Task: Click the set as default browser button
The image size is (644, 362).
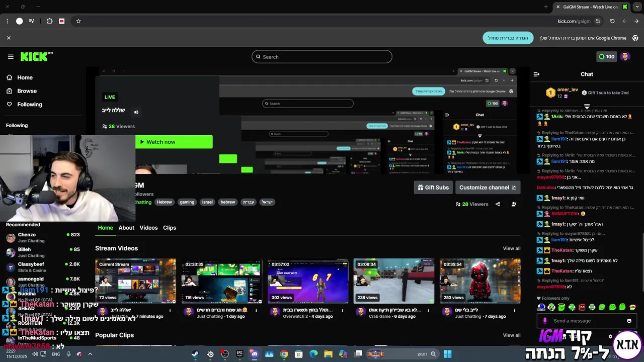Action: click(x=508, y=38)
